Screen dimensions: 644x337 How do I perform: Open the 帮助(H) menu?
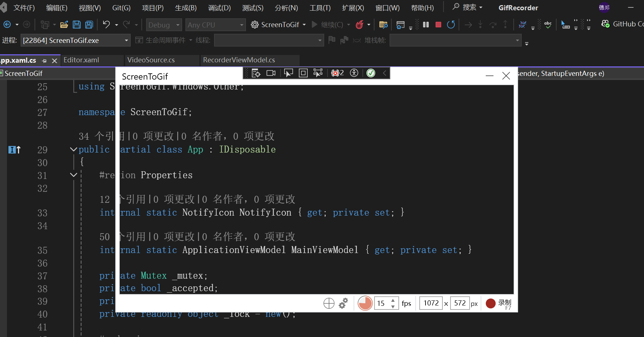click(x=422, y=8)
